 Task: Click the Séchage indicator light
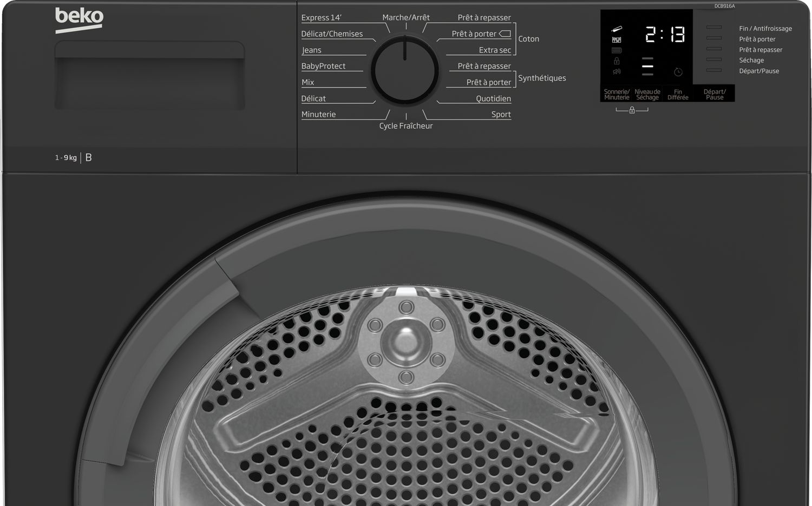(x=714, y=60)
